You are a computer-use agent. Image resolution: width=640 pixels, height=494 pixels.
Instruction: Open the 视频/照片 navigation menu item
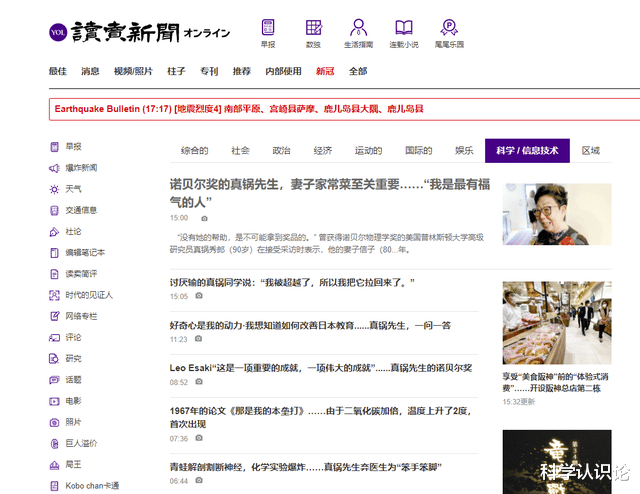point(133,71)
